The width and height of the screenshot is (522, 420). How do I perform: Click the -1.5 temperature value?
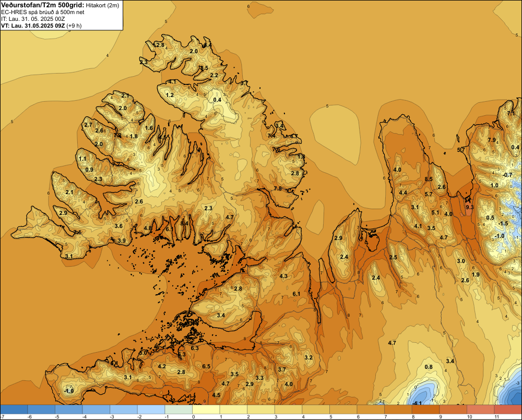[503, 223]
